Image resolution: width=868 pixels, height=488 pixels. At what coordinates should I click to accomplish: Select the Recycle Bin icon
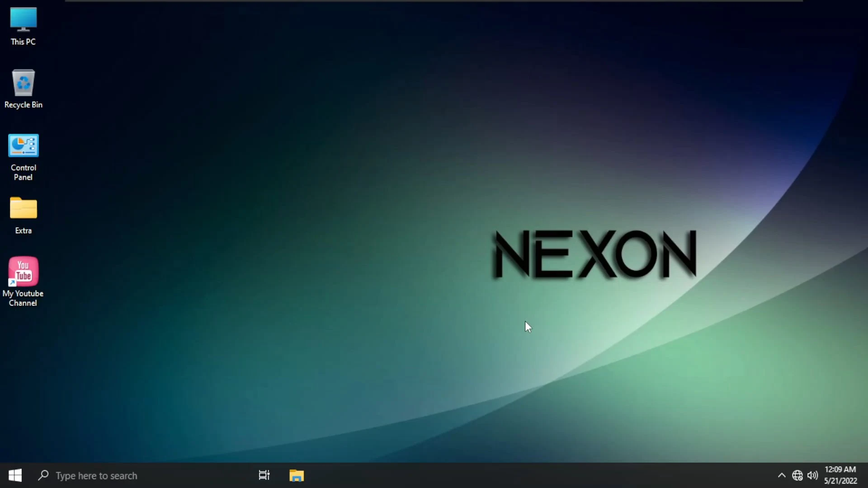(23, 83)
